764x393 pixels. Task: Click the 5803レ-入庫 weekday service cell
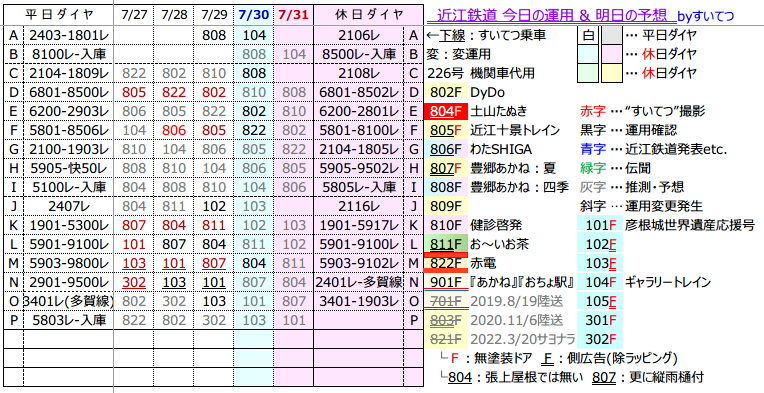[68, 320]
